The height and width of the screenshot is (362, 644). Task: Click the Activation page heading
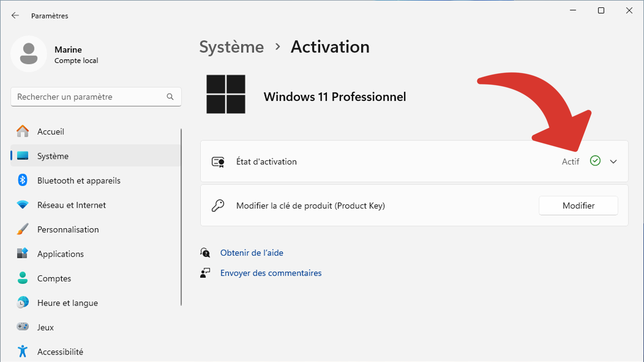(x=330, y=47)
